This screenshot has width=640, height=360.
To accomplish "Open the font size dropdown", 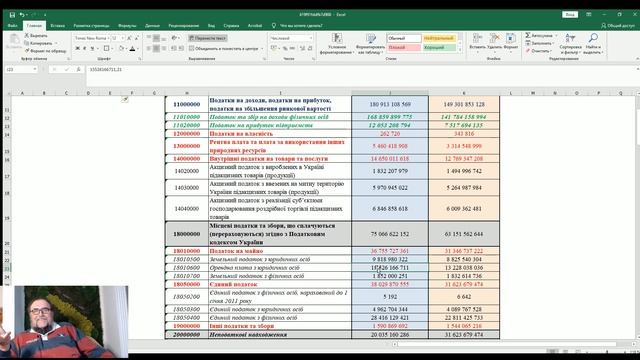I will click(x=122, y=38).
